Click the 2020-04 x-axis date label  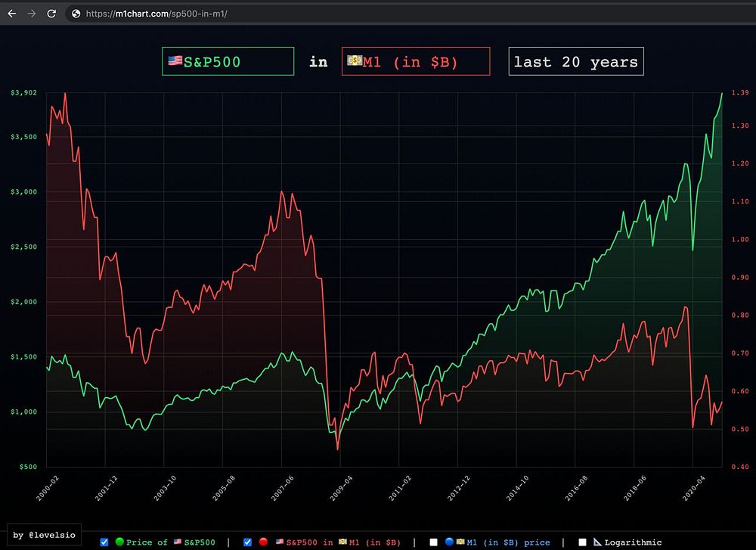(693, 488)
